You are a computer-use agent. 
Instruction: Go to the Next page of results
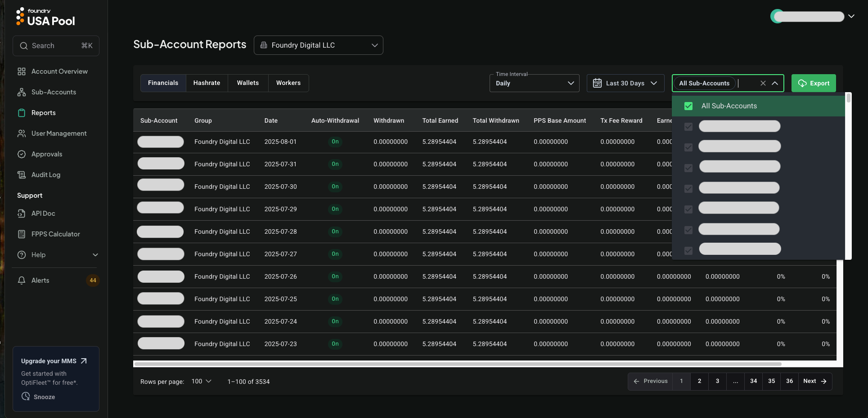pos(814,381)
